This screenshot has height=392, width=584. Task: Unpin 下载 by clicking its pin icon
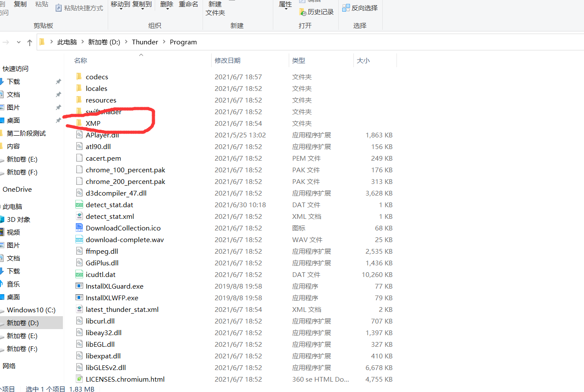click(x=59, y=81)
